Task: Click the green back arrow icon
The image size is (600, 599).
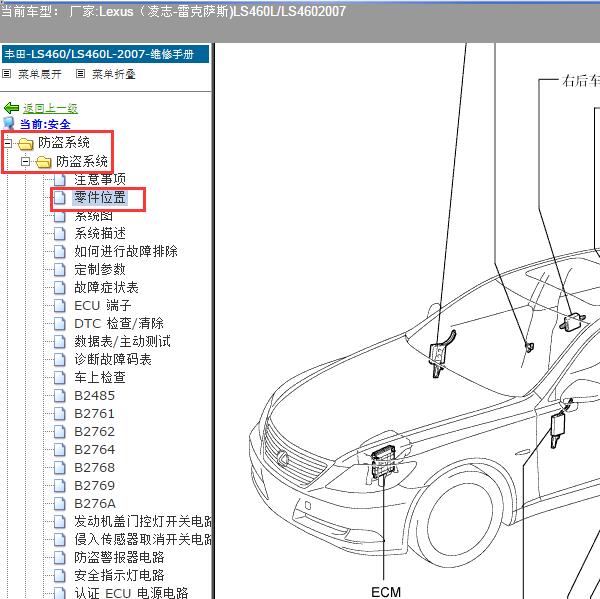Action: point(11,107)
